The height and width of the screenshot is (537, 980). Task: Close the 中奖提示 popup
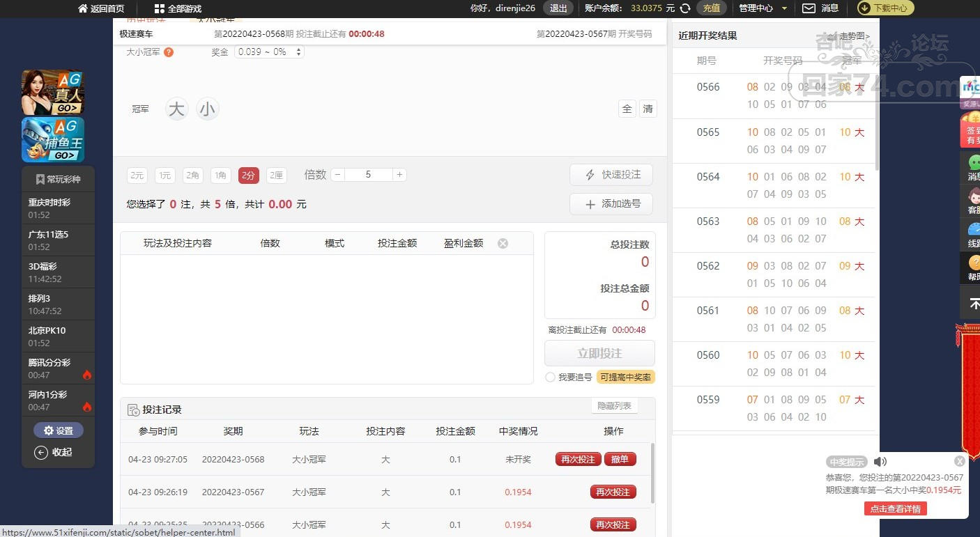pyautogui.click(x=960, y=461)
